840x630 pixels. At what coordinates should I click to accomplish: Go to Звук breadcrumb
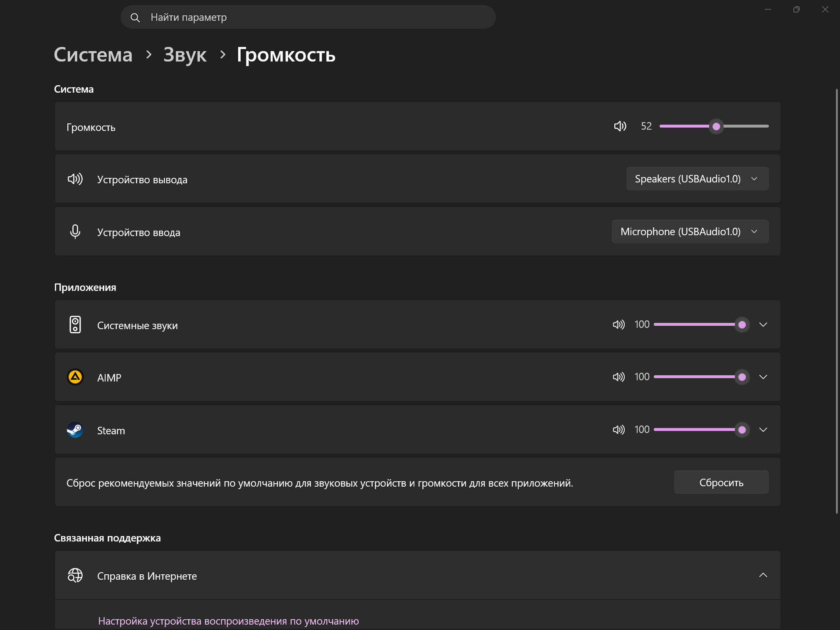(x=185, y=55)
